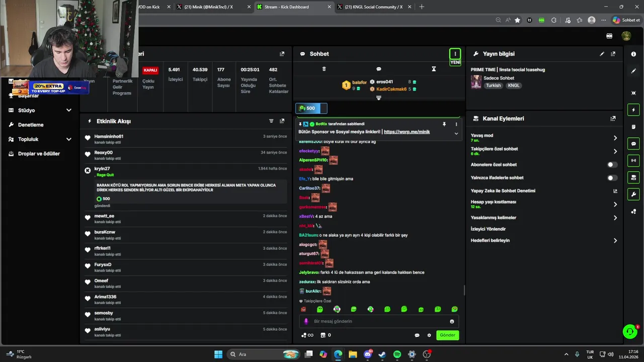Click the chat scrollbar thumb

(464, 291)
